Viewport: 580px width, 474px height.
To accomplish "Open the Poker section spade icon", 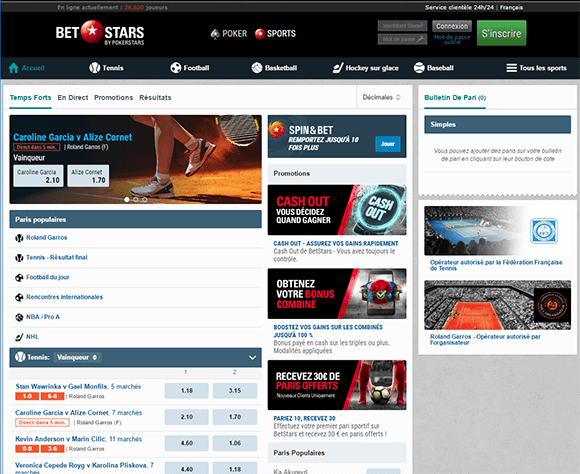I will 215,34.
